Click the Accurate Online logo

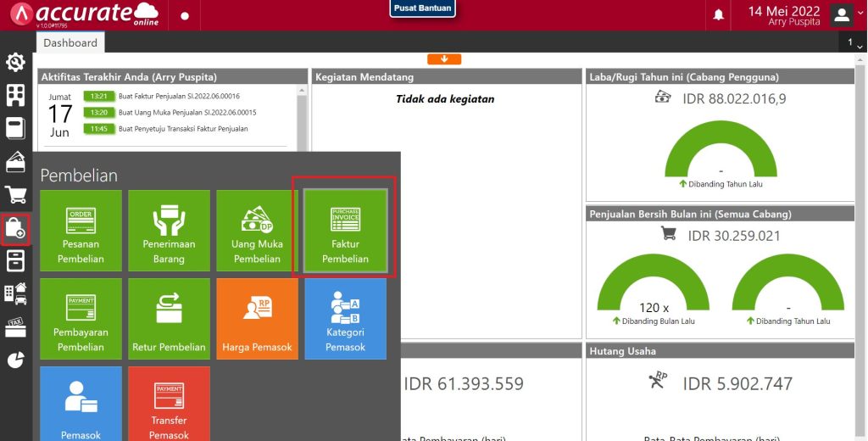pyautogui.click(x=84, y=14)
